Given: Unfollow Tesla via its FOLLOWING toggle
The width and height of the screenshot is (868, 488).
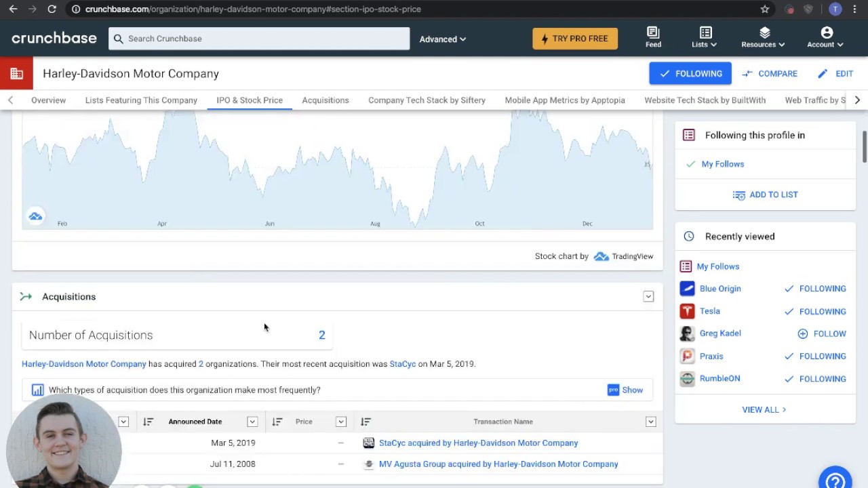Looking at the screenshot, I should (x=815, y=311).
